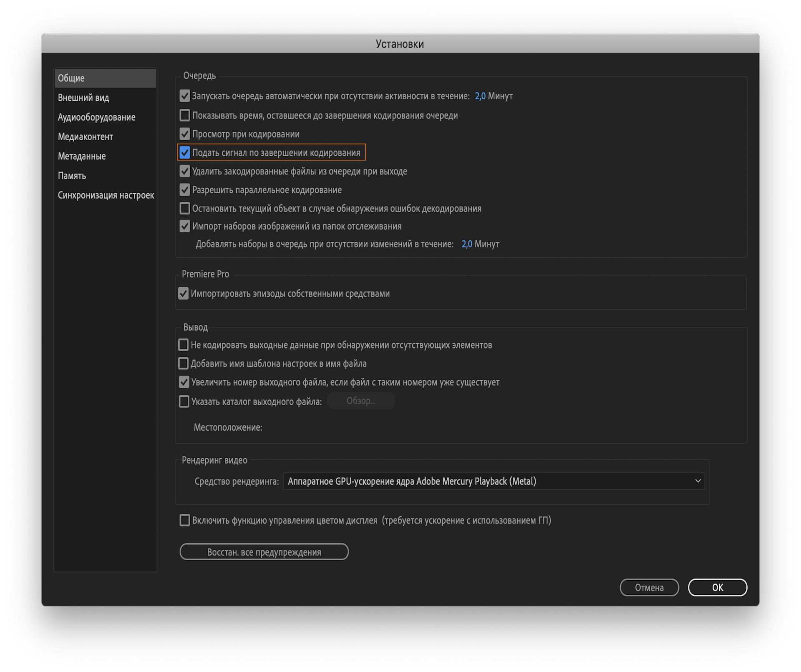Check 'Указать каталог выходного файла' option
Viewport: 801px width, 672px height.
tap(184, 402)
